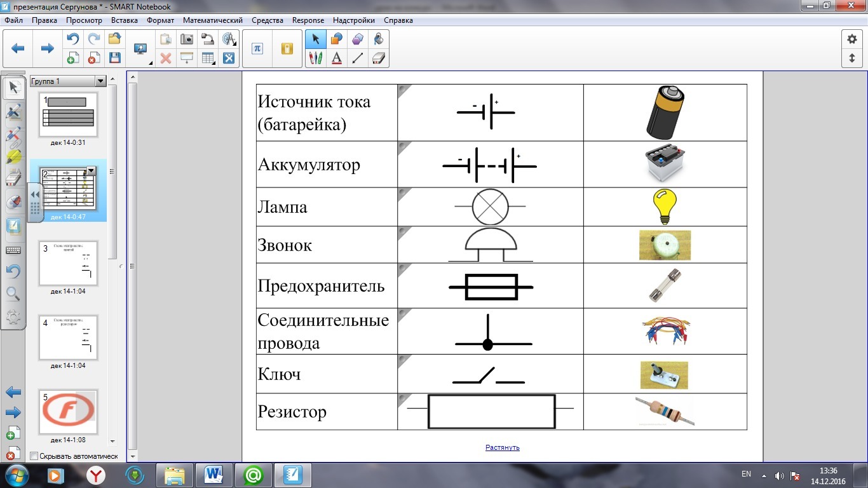Click the Fill paint bucket tool

click(379, 39)
